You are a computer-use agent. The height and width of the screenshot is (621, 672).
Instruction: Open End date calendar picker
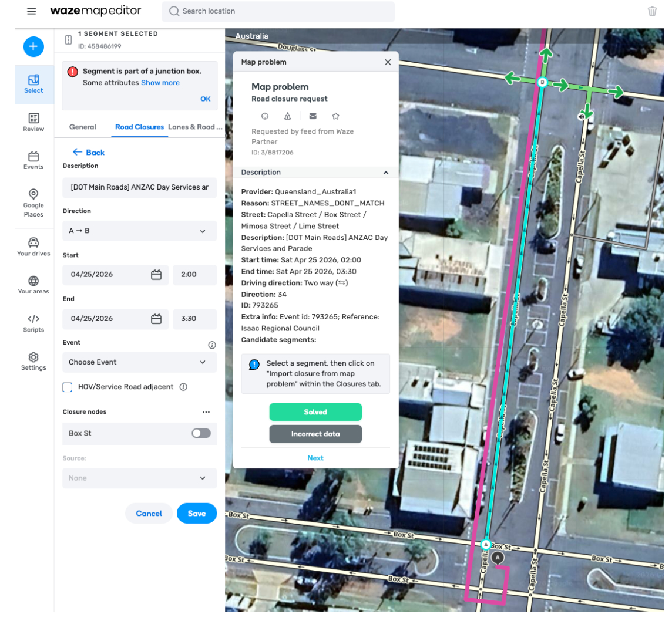coord(156,319)
